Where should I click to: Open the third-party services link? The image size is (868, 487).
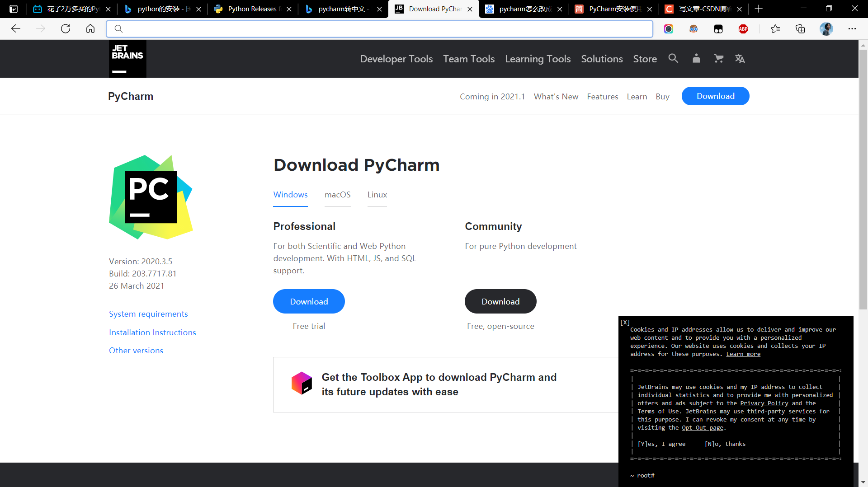point(781,412)
